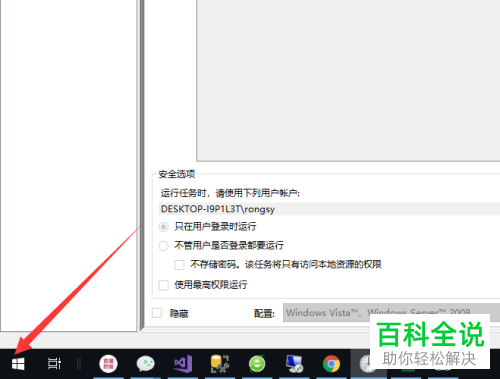This screenshot has width=500, height=379.
Task: Click the 运行任务时，请使用下列用户帐户 text
Action: pos(230,193)
